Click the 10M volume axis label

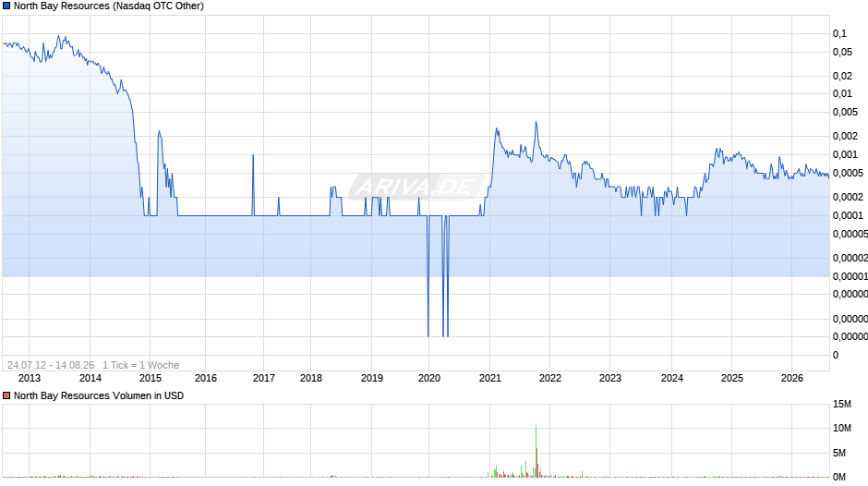pos(842,428)
